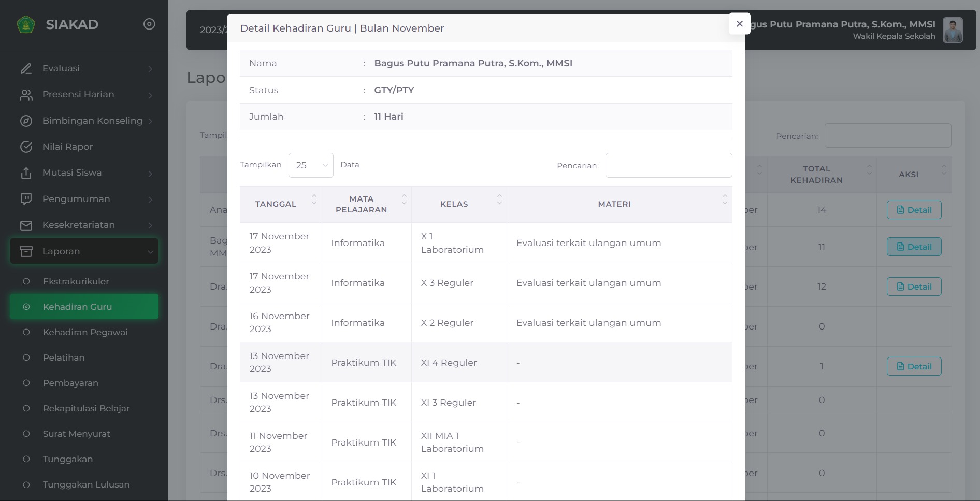Click Detail button for row with 14
Image resolution: width=980 pixels, height=501 pixels.
pyautogui.click(x=914, y=210)
